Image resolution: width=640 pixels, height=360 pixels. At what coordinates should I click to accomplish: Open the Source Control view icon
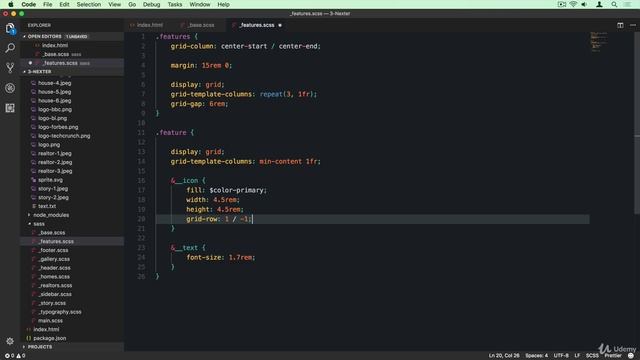(10, 68)
